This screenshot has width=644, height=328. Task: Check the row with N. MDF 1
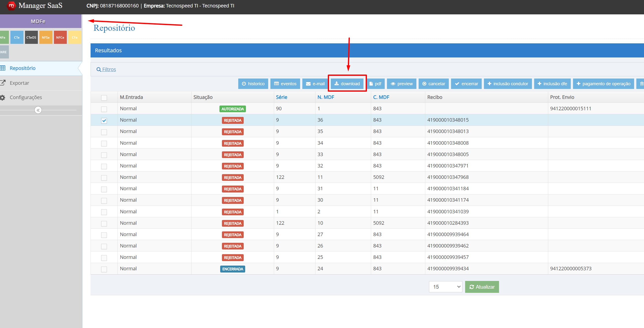tap(104, 109)
